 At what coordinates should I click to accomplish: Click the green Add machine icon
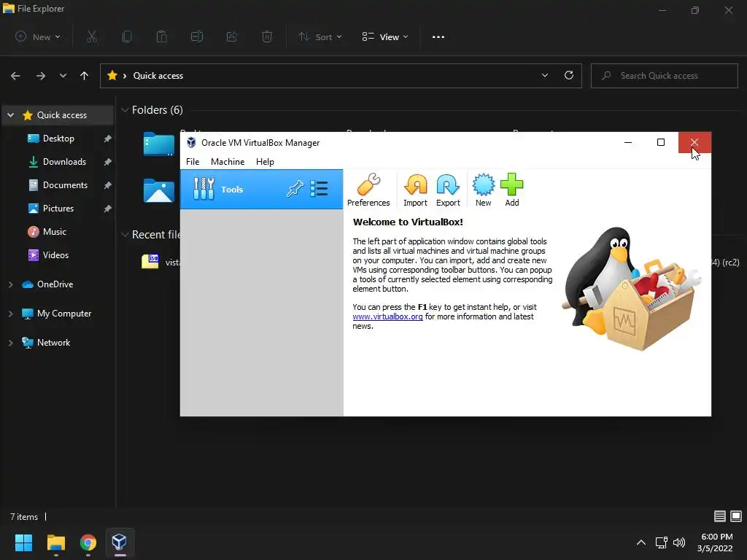click(511, 190)
